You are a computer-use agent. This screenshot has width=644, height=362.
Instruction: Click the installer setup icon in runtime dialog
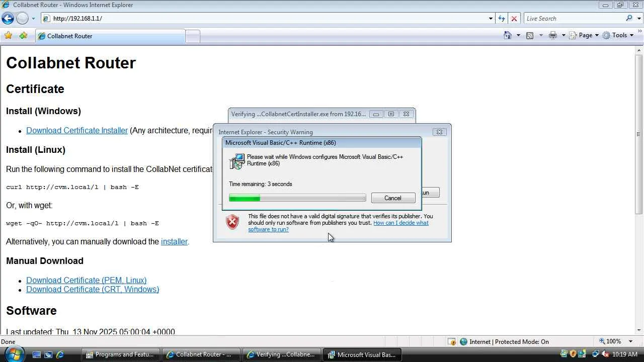point(236,161)
